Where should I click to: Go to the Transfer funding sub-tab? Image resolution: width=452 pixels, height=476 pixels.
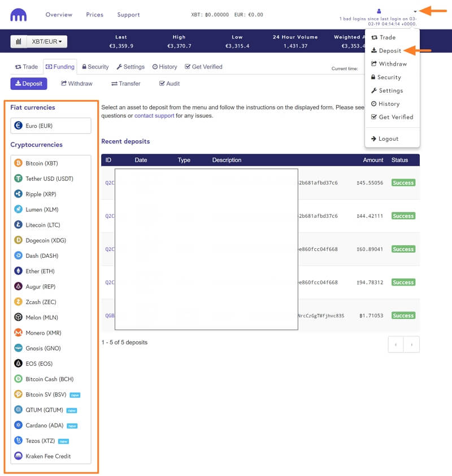(x=126, y=84)
